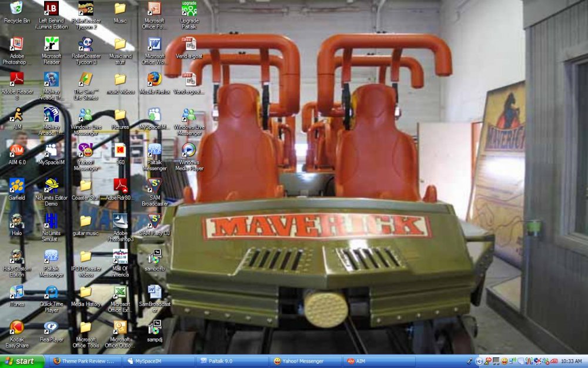Run the Upgrade Paltalk installer

tap(189, 10)
